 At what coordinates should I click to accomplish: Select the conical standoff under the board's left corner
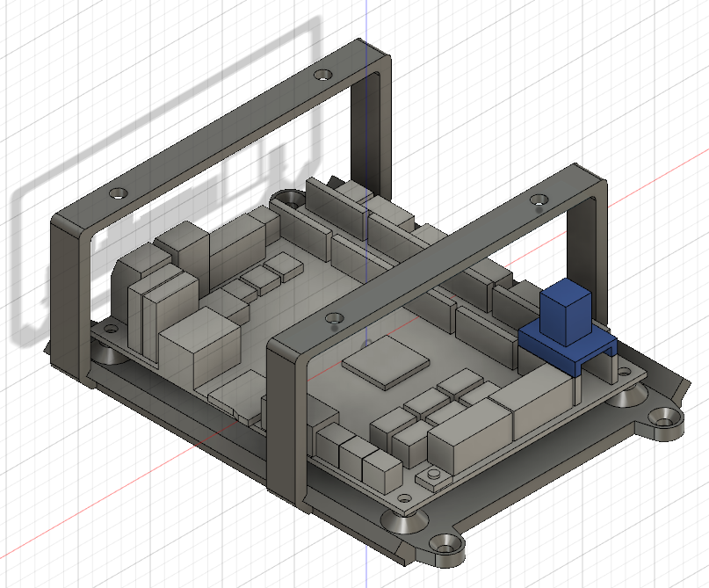tap(110, 354)
